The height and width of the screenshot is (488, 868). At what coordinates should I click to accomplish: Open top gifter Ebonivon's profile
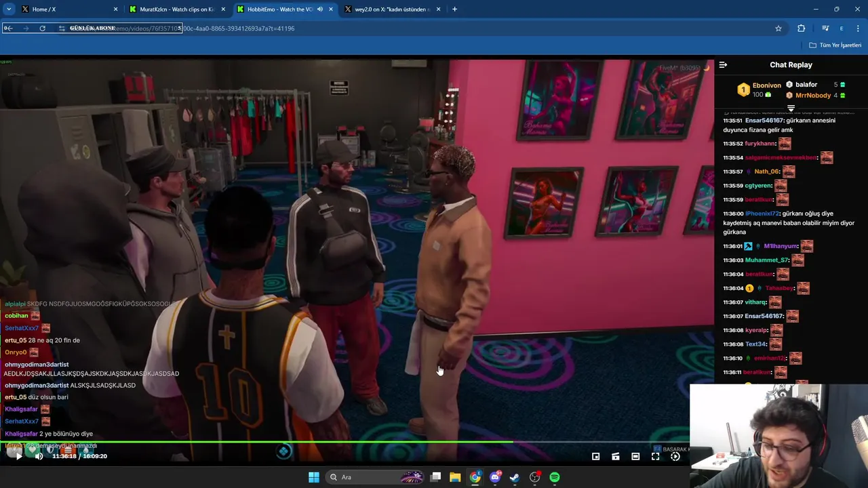(x=767, y=85)
